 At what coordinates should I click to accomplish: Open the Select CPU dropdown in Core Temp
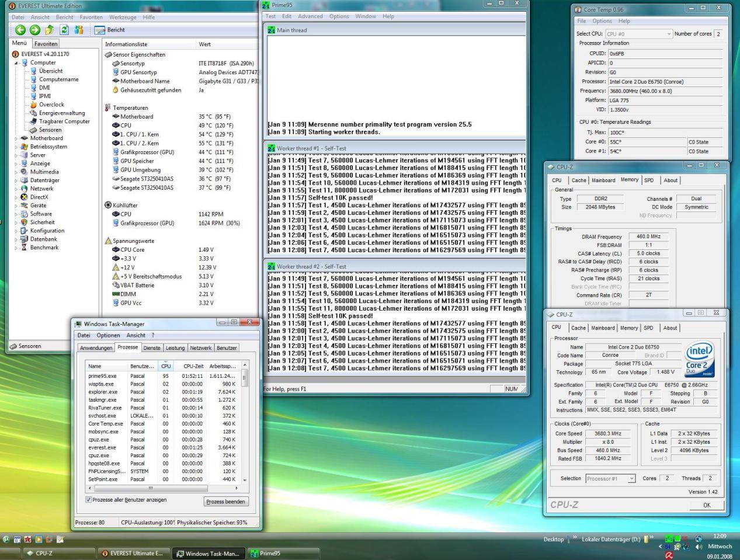pos(638,34)
